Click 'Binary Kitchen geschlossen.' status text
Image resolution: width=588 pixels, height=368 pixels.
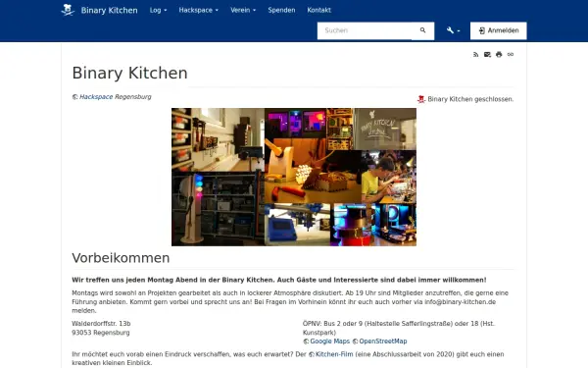(x=470, y=99)
